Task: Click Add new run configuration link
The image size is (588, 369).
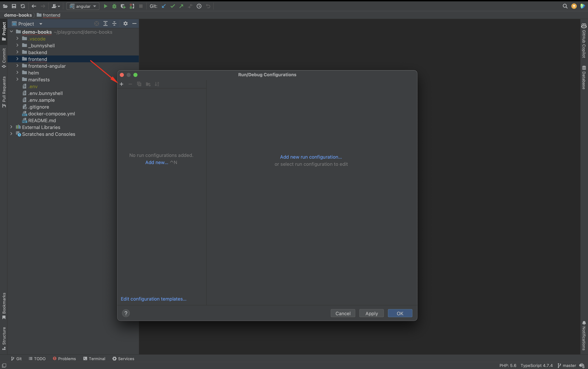Action: coord(311,157)
